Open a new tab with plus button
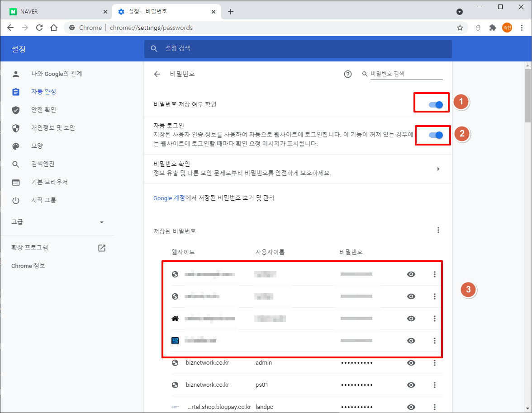Viewport: 532px width, 413px height. tap(231, 12)
